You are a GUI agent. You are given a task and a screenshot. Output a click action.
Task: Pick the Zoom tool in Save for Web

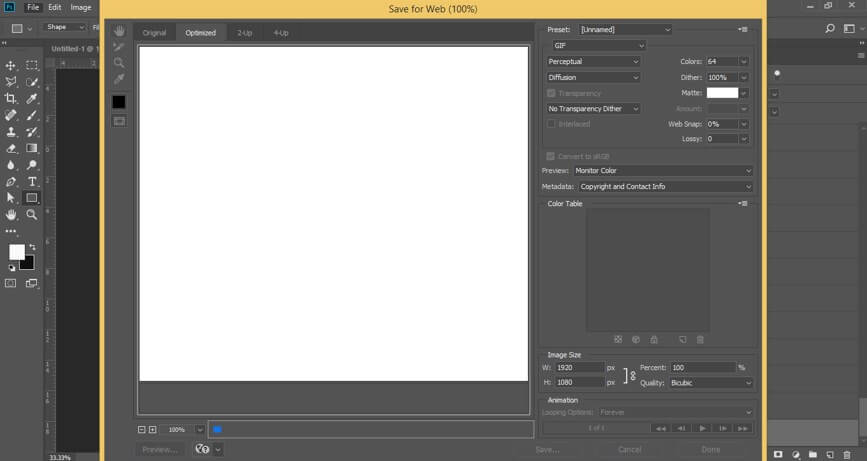tap(119, 63)
